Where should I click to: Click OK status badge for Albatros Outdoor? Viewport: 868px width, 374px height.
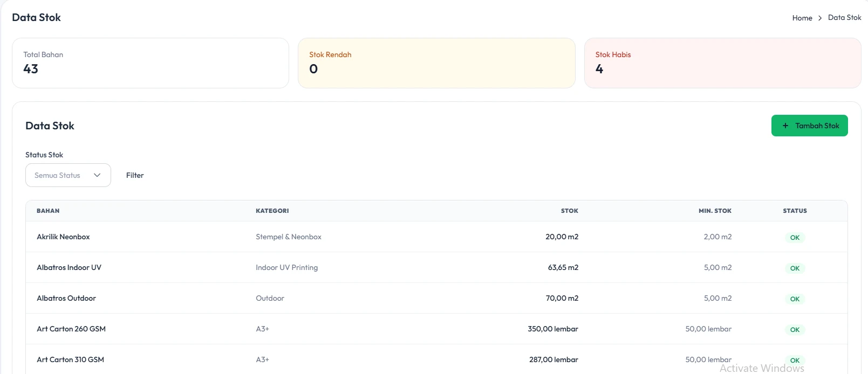click(795, 299)
